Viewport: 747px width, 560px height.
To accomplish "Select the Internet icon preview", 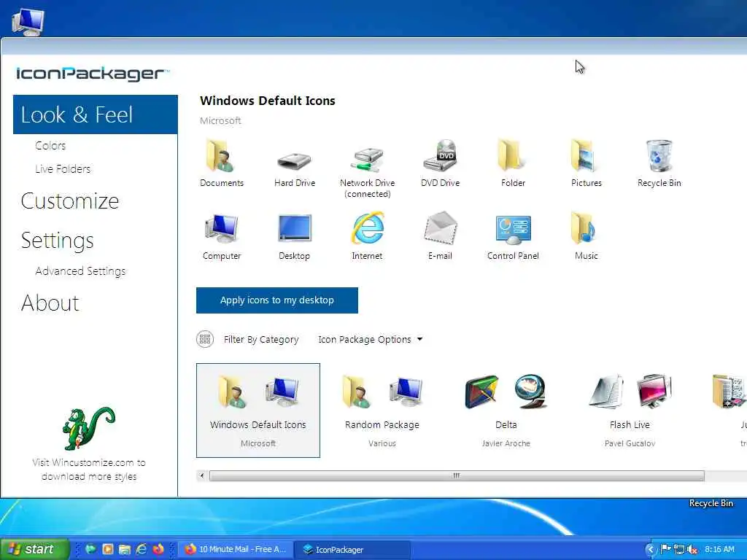I will (x=368, y=228).
